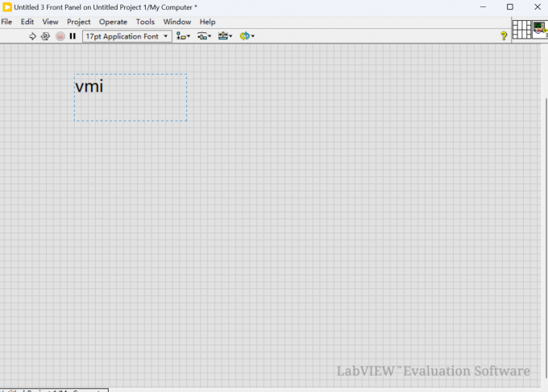Open the 17pt Application Font dropdown
The height and width of the screenshot is (392, 548).
127,36
